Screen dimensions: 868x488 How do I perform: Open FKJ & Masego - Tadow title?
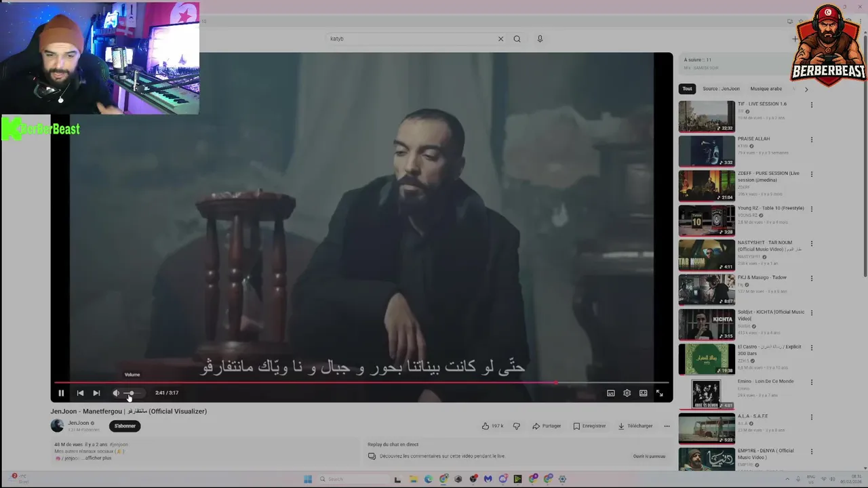click(x=762, y=277)
